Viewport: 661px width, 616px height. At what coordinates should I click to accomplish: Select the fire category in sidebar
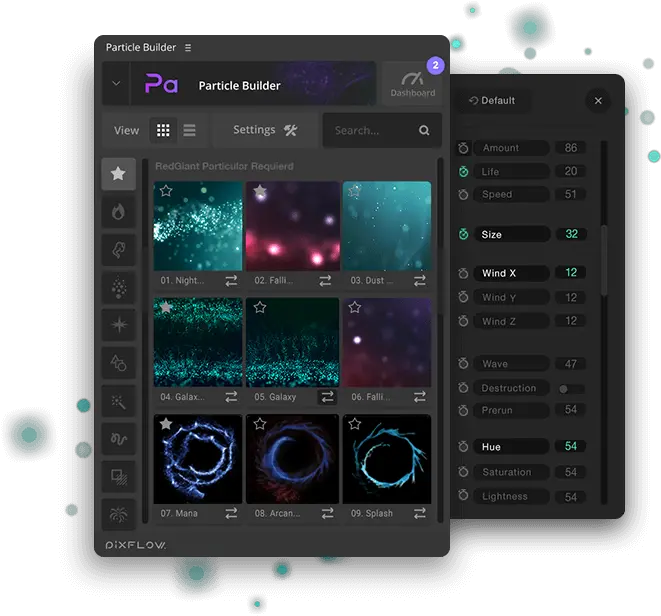(x=118, y=212)
